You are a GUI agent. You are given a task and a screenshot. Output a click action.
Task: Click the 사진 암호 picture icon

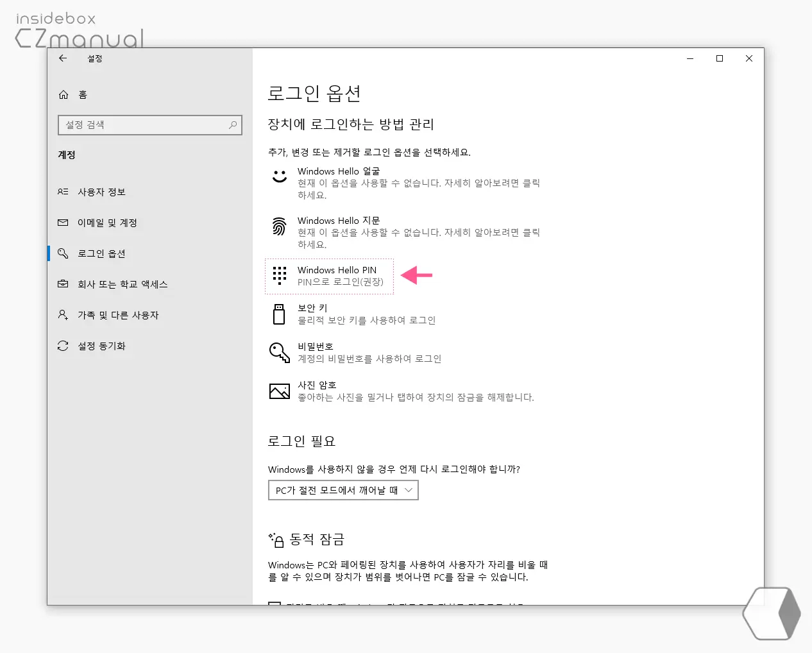tap(279, 391)
